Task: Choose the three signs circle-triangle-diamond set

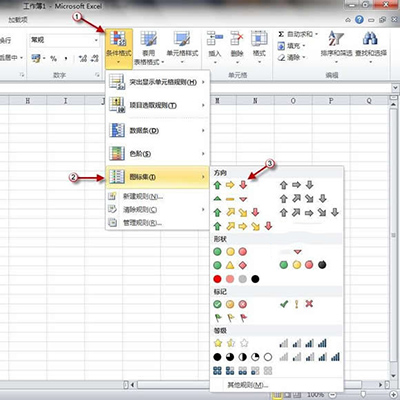Action: pyautogui.click(x=230, y=265)
